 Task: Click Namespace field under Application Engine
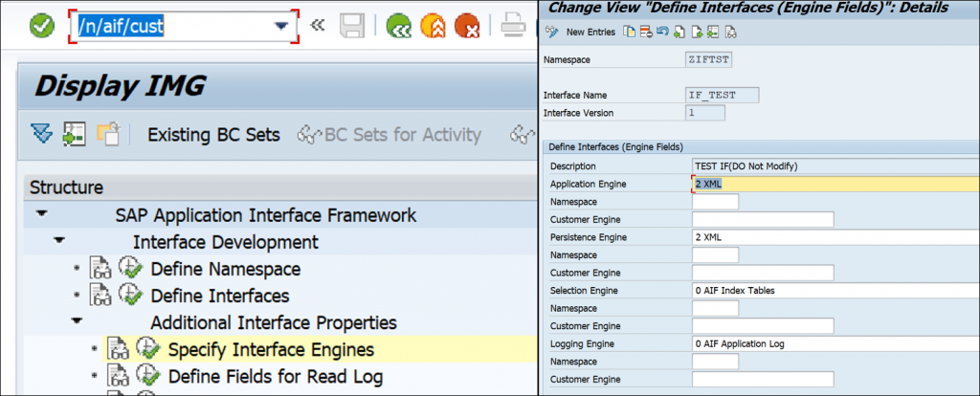715,202
